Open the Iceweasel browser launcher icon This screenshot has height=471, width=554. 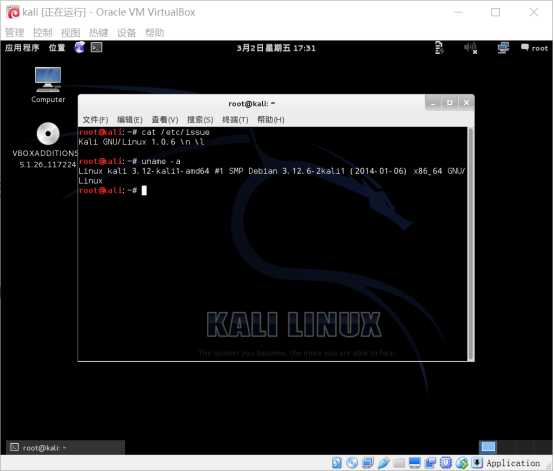pyautogui.click(x=79, y=47)
